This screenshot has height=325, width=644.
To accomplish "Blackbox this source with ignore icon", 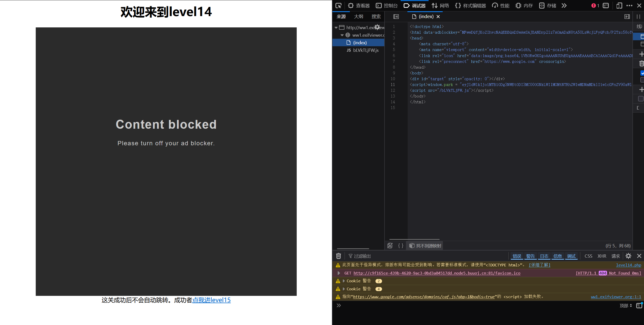I will pyautogui.click(x=390, y=246).
